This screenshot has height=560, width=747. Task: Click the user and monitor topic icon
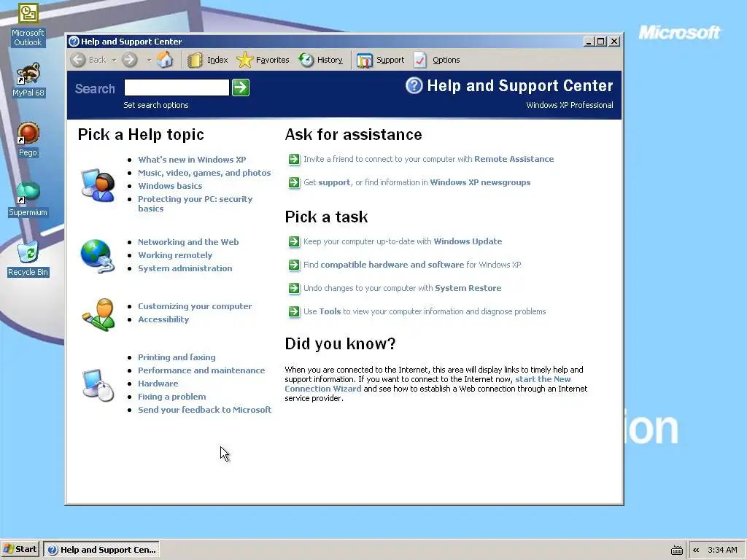click(x=98, y=185)
